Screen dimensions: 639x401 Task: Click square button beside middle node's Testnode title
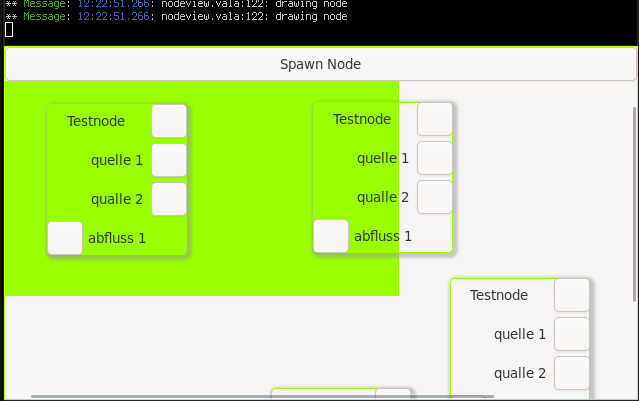coord(434,118)
